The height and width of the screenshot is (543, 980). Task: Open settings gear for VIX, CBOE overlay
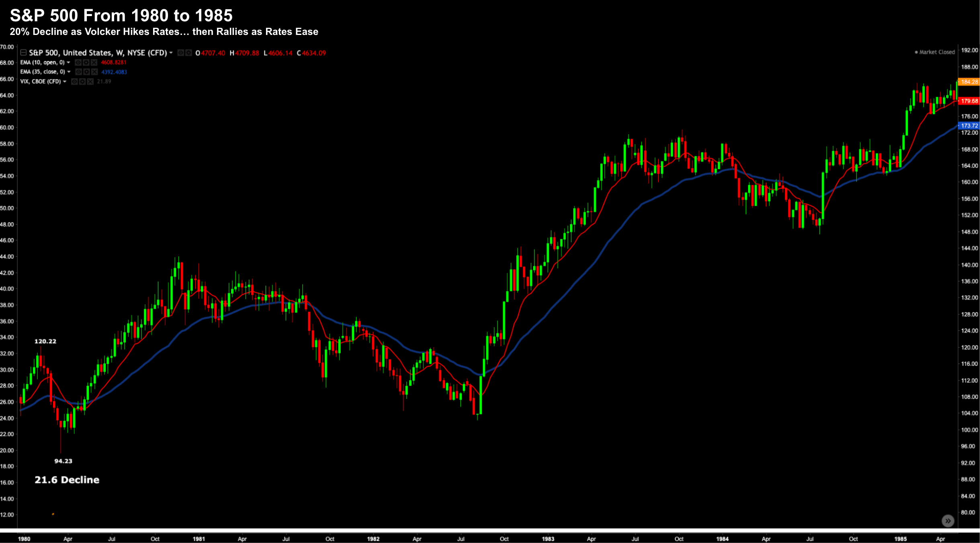82,82
